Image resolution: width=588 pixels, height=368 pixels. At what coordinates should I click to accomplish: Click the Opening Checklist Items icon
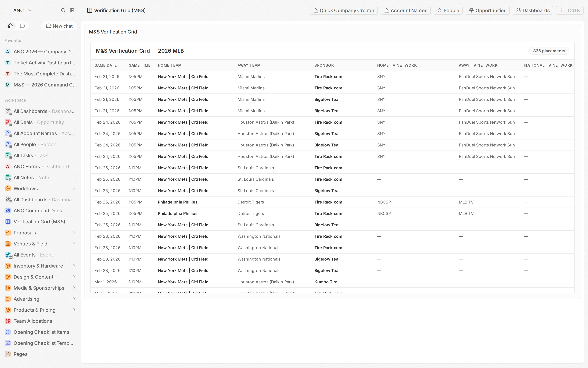pyautogui.click(x=8, y=332)
